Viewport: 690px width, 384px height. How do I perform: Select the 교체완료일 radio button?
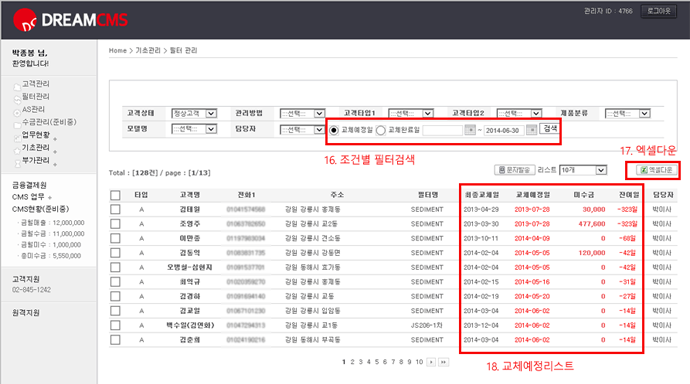click(381, 130)
